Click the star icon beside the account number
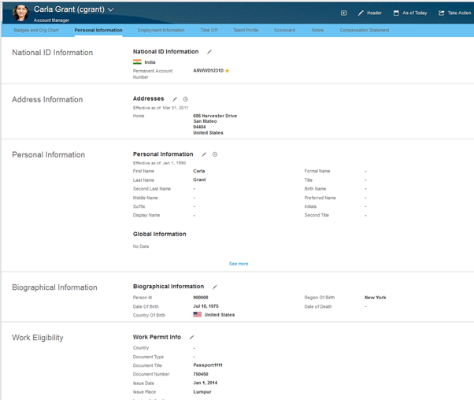The height and width of the screenshot is (400, 474). (227, 71)
